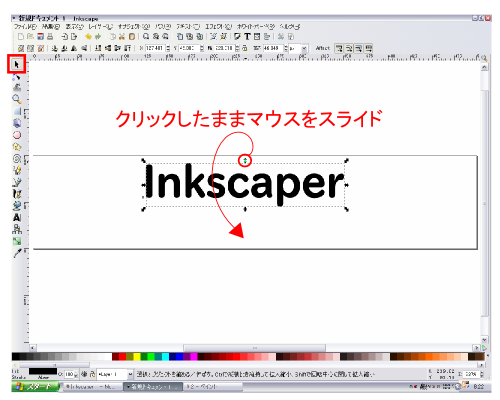
Task: Open the Help menu (ヘルプ)
Action: [290, 26]
